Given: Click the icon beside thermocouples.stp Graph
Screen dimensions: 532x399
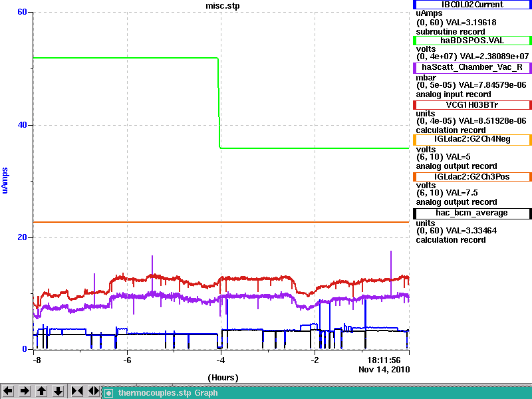Looking at the screenshot, I should (x=108, y=393).
